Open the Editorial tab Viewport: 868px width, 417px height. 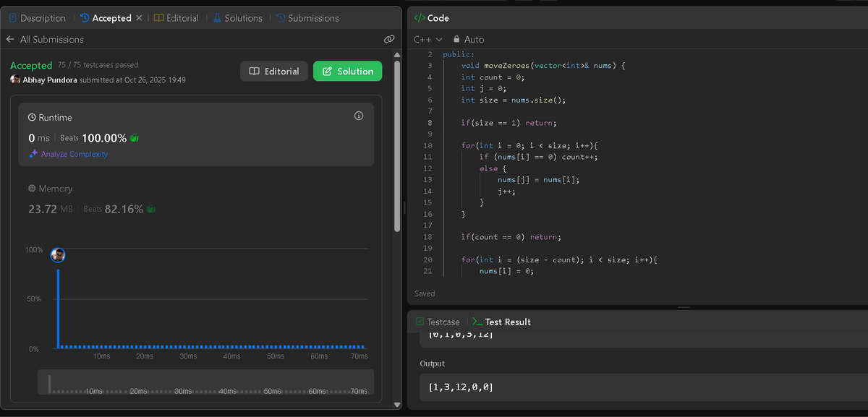point(176,18)
